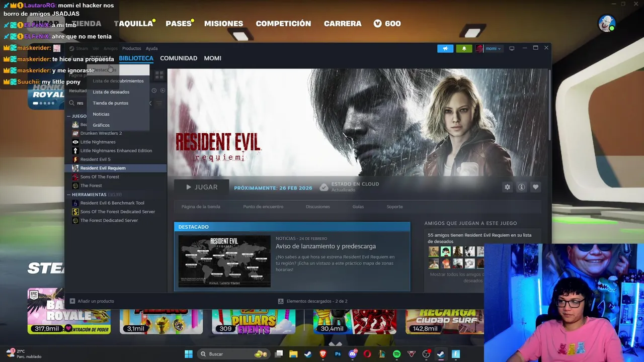Toggle the favorite heart icon
This screenshot has height=362, width=644.
pyautogui.click(x=535, y=187)
